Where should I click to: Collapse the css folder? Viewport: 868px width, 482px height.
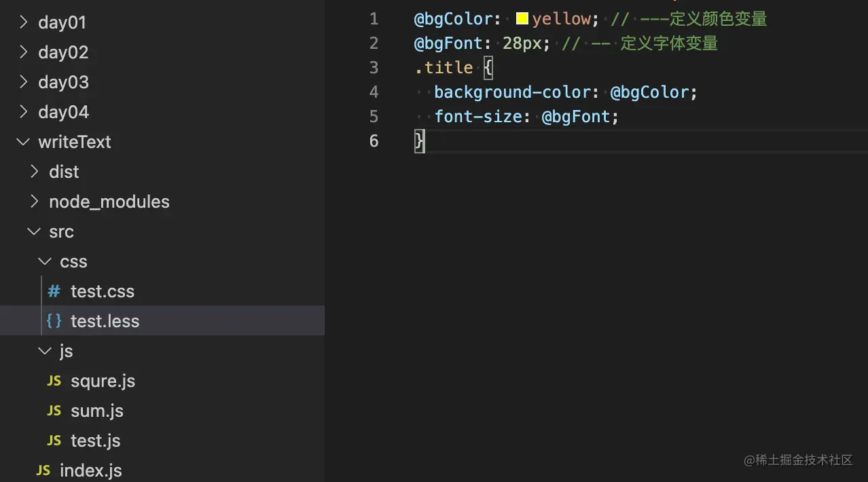(46, 261)
